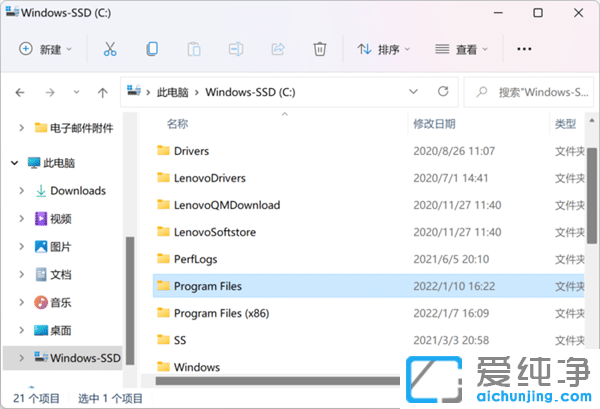This screenshot has width=600, height=409.
Task: Expand the 桌面 tree node
Action: tap(21, 330)
